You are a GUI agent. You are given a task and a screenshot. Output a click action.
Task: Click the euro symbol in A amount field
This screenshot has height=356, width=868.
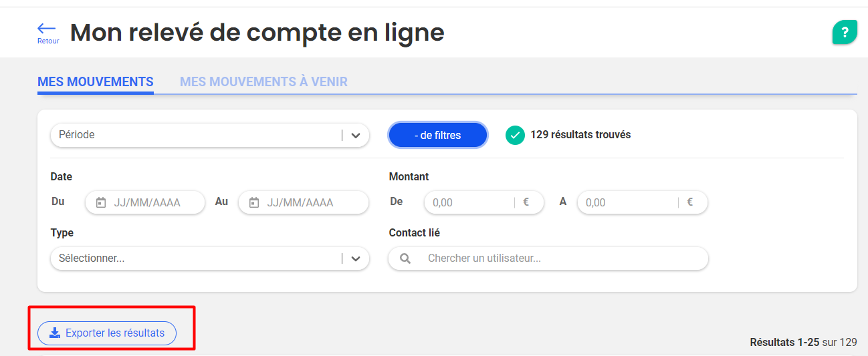(x=689, y=202)
